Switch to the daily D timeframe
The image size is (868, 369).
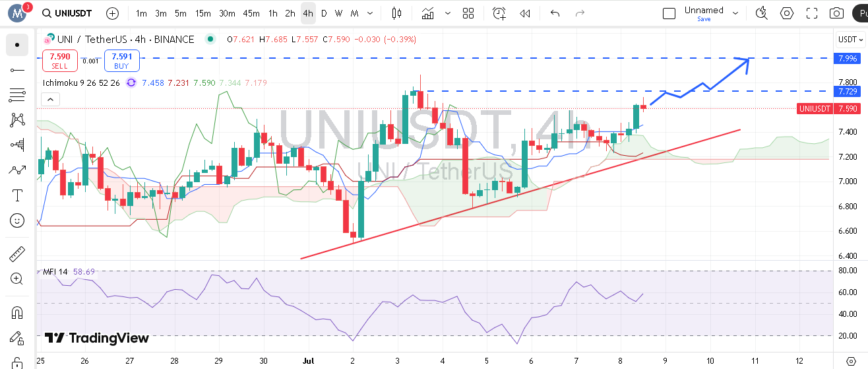[324, 13]
